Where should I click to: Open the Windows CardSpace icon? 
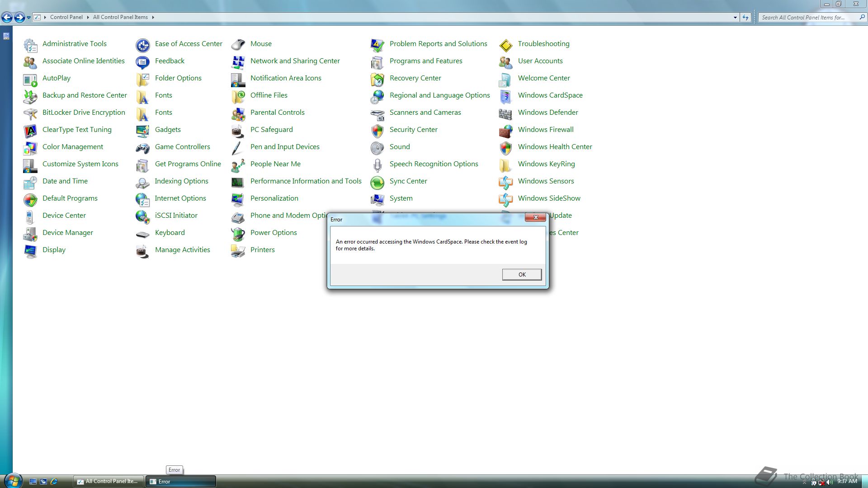point(506,96)
